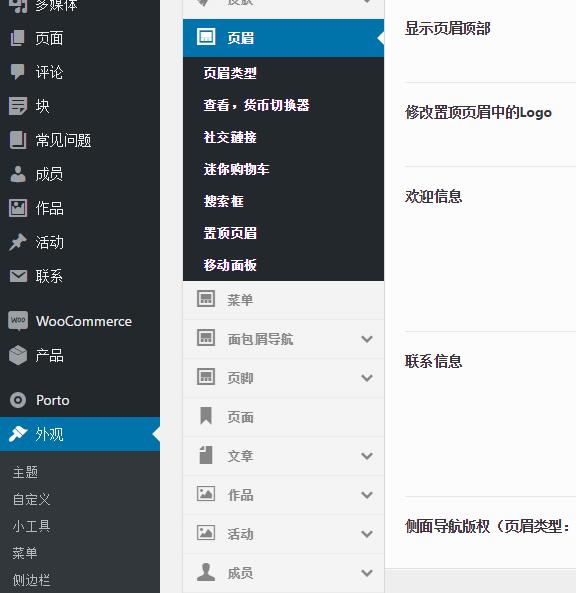Select the 成员 person icon in admin sidebar
The width and height of the screenshot is (576, 593).
18,174
